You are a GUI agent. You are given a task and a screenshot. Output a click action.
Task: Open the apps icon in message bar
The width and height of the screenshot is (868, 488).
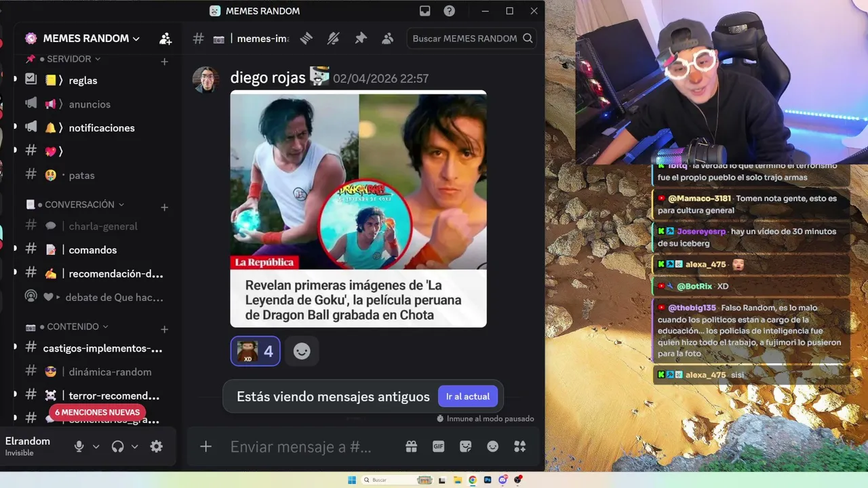519,446
